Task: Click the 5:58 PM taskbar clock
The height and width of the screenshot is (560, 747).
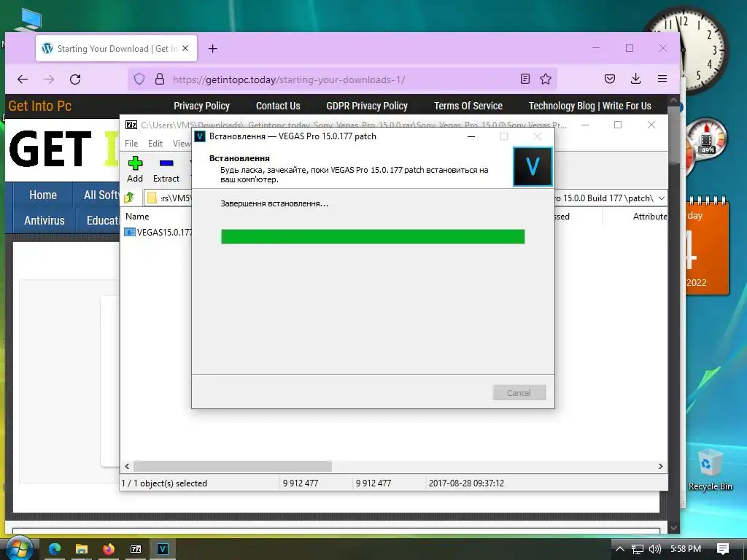Action: pos(686,549)
